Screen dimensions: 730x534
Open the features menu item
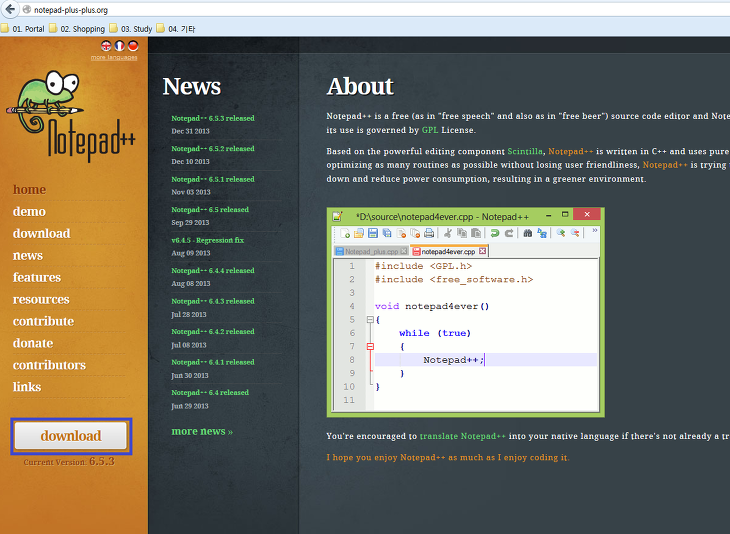[x=37, y=277]
